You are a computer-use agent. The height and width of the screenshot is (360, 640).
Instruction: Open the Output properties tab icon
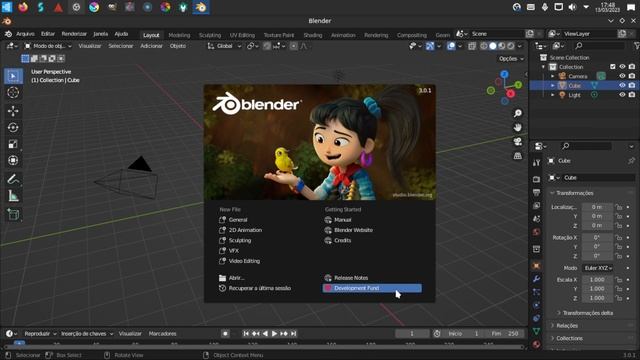coord(536,192)
